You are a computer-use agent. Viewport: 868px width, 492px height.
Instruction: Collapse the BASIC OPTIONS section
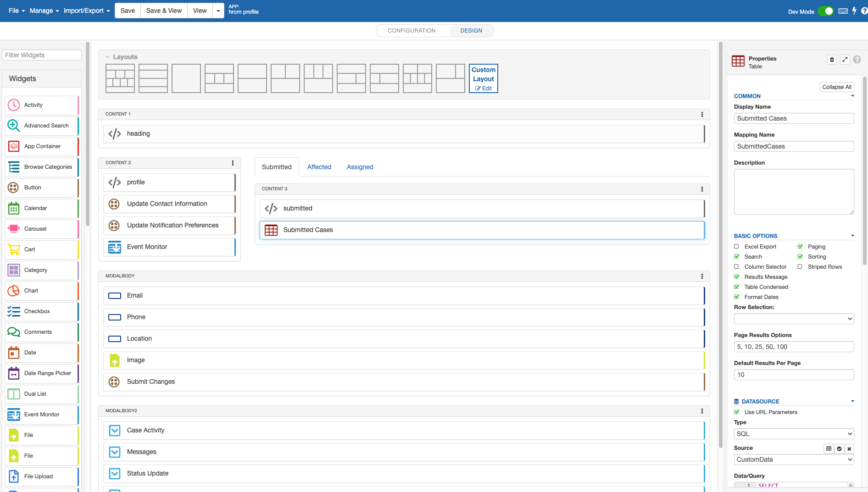[x=852, y=236]
